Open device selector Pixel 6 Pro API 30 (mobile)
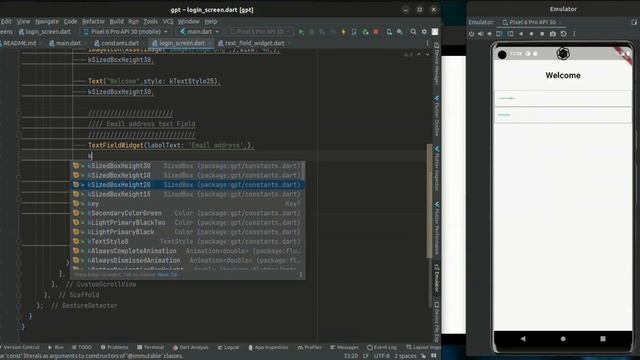 pos(126,31)
